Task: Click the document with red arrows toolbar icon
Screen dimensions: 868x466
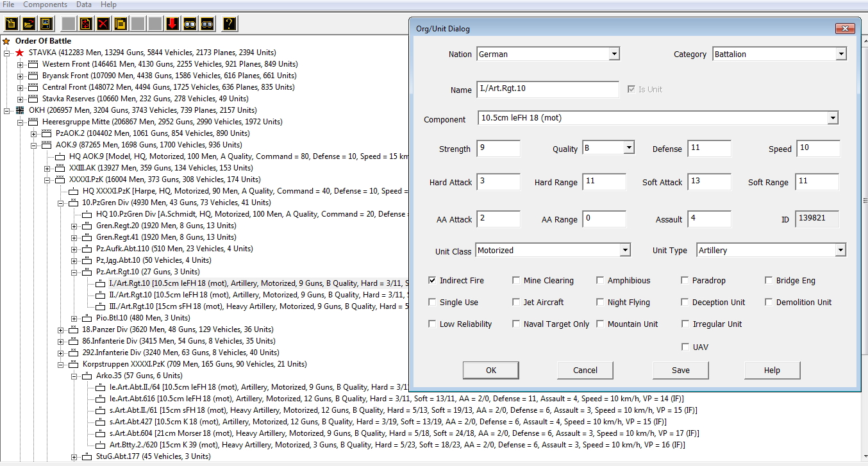Action: point(86,24)
